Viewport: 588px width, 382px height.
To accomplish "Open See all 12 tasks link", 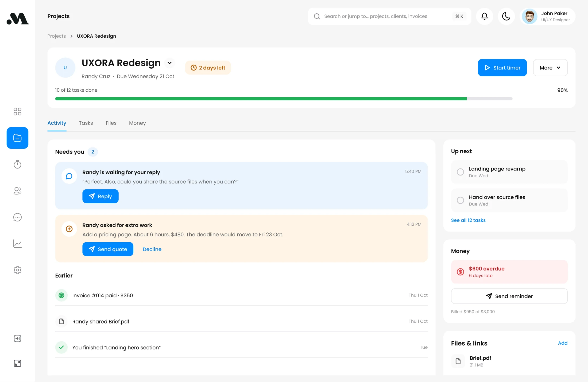I will (468, 220).
